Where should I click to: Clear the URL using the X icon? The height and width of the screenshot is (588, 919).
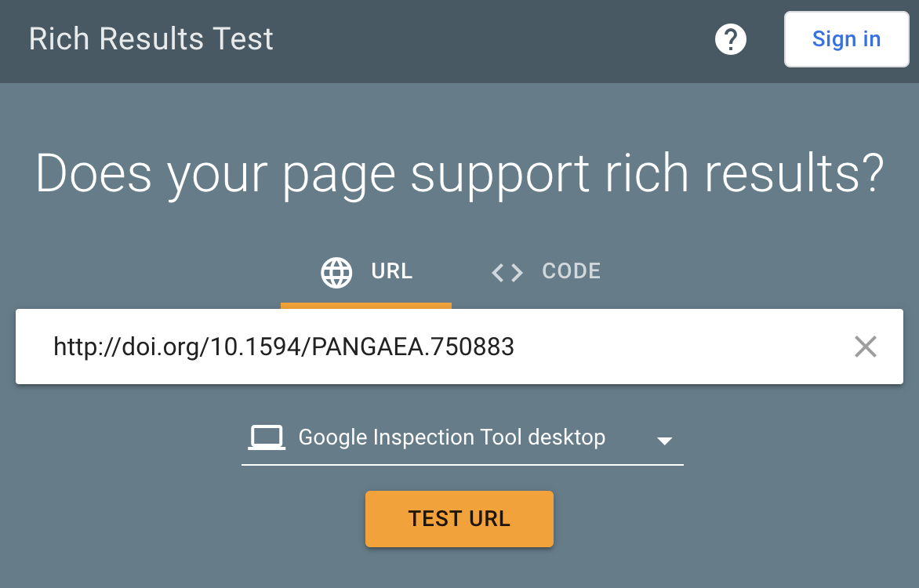(865, 347)
